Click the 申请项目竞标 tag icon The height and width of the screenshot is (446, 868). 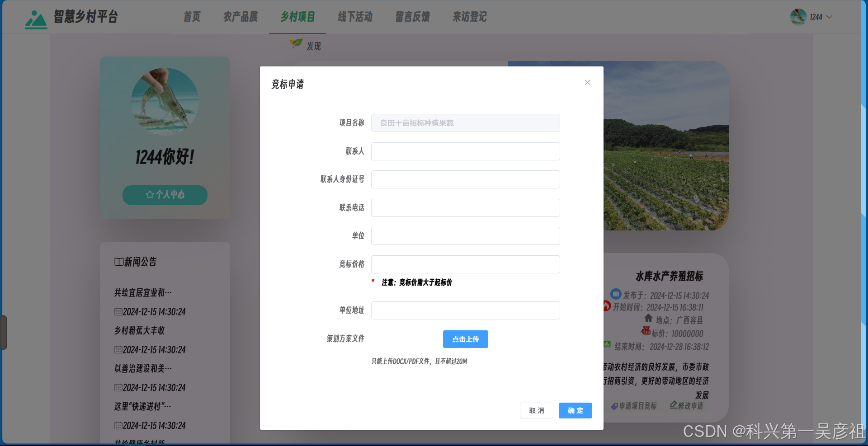(614, 406)
